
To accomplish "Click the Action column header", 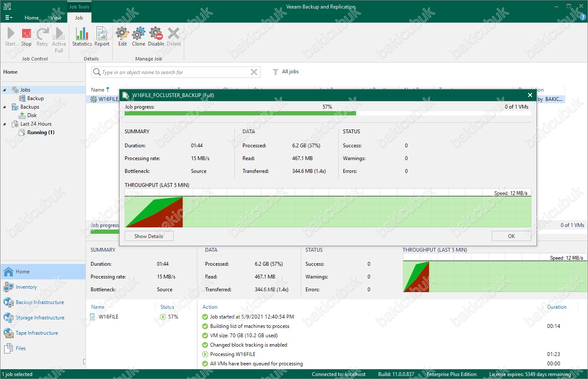I will pos(210,307).
